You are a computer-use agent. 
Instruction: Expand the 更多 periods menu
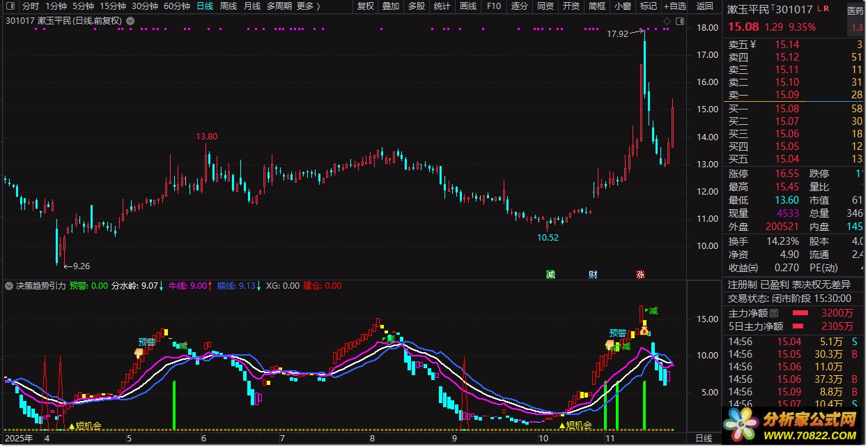point(308,6)
